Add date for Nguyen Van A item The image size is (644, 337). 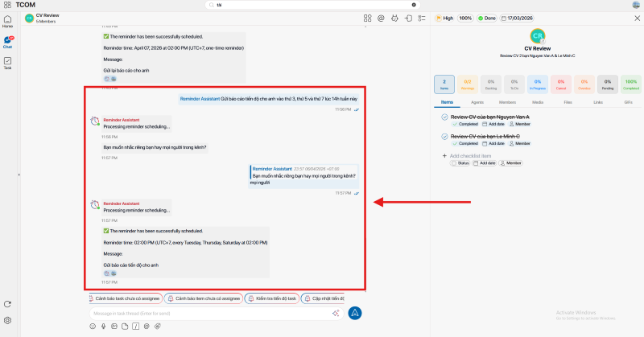[x=493, y=124]
